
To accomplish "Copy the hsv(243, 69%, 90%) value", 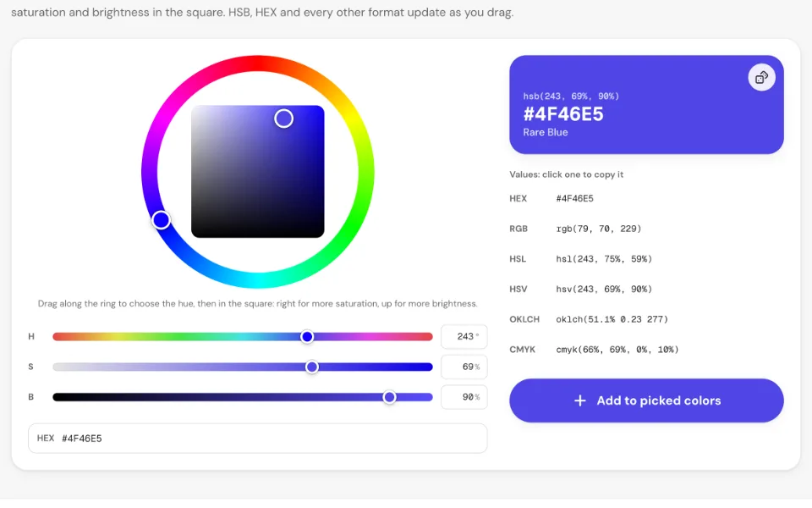I will 604,289.
